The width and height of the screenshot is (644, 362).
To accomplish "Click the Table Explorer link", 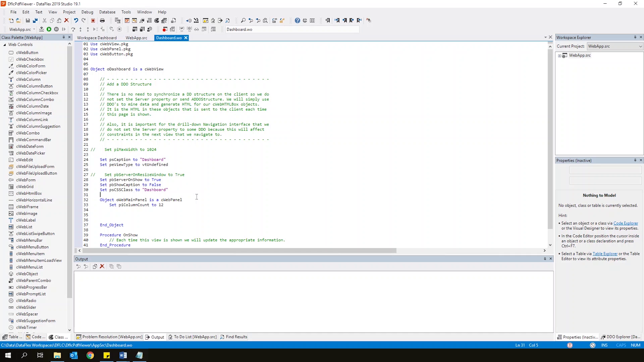I will tap(605, 254).
